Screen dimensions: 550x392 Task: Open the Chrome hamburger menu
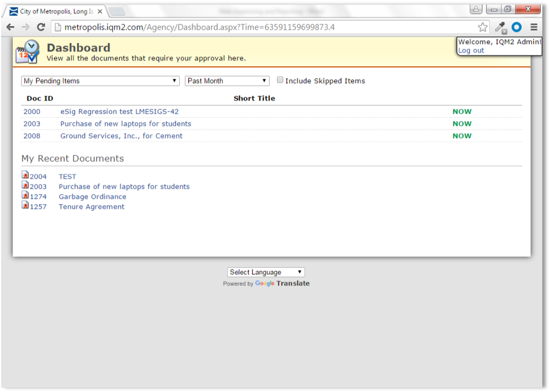(534, 27)
